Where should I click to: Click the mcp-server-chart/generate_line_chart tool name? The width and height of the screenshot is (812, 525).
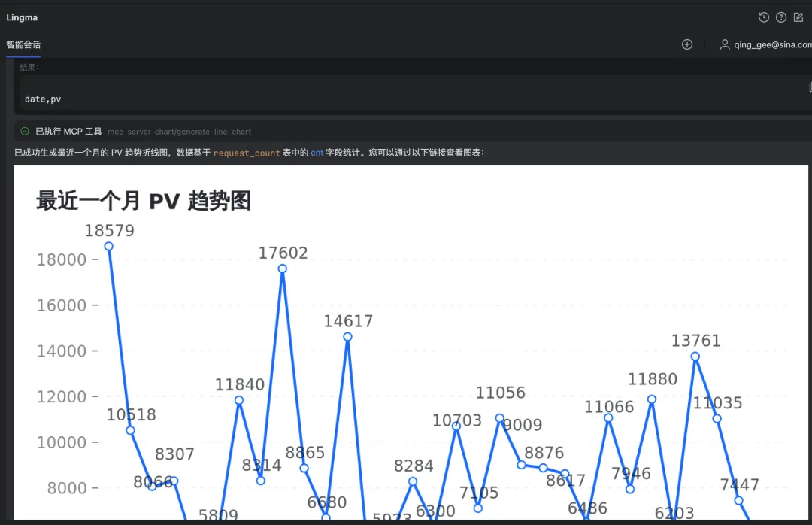coord(179,132)
